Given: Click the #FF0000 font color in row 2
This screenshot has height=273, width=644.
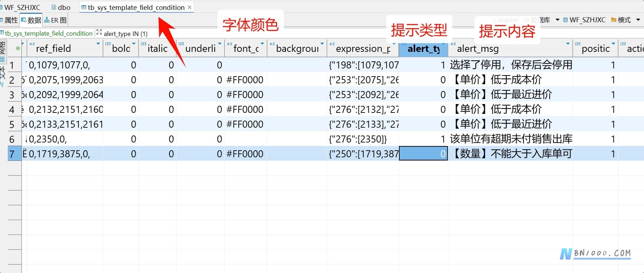Looking at the screenshot, I should [x=245, y=80].
